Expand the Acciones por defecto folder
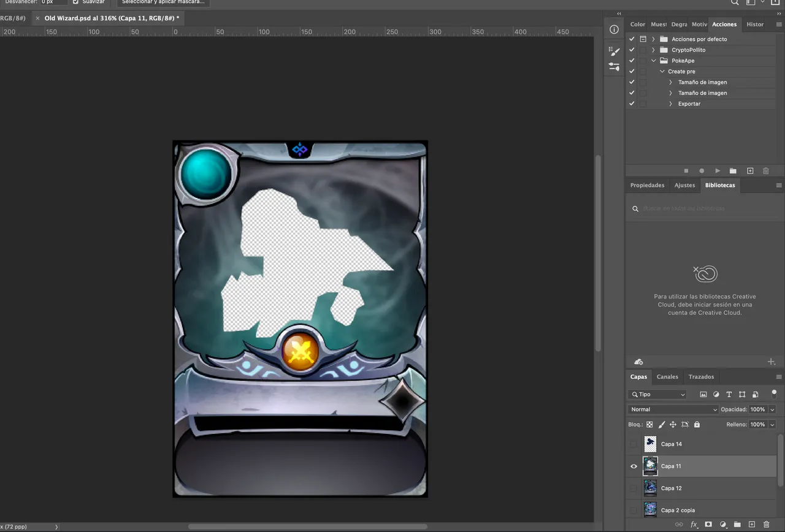Screen dimensions: 785x532 (x=654, y=39)
